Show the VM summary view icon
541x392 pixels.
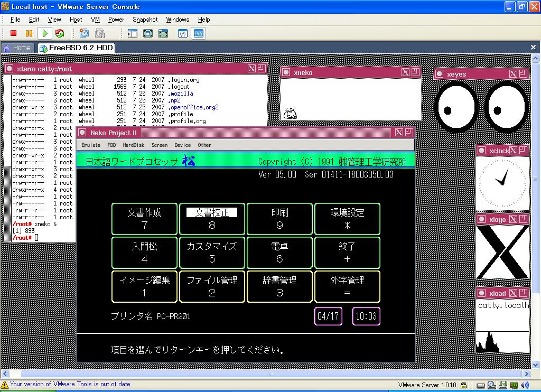(183, 33)
